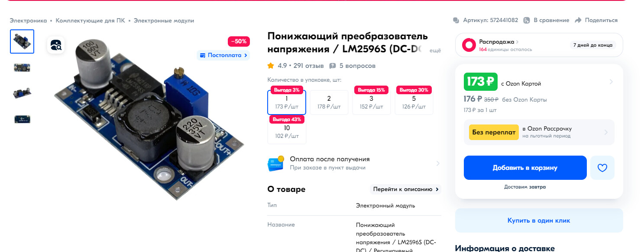Click Добавить в корзину button
This screenshot has height=252, width=644.
coord(525,168)
